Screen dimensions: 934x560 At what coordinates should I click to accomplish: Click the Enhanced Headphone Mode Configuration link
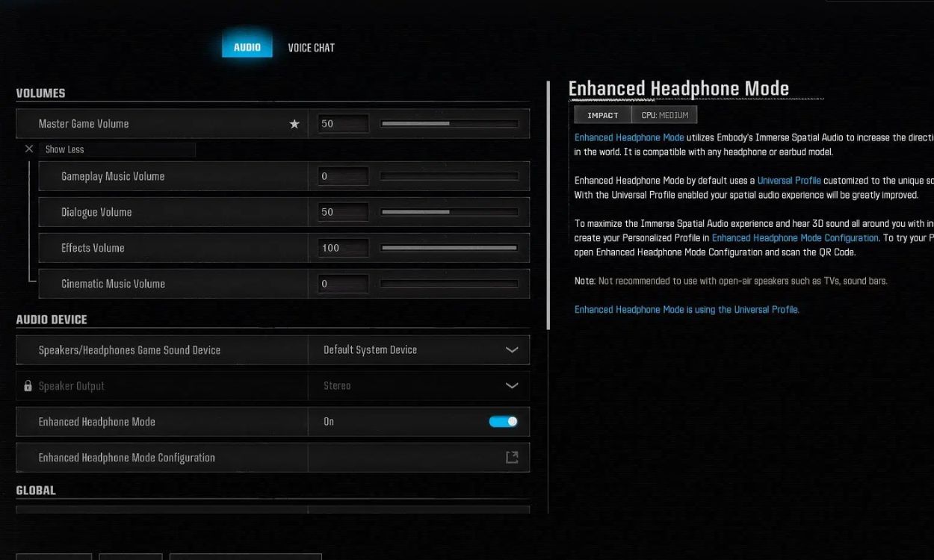(794, 237)
